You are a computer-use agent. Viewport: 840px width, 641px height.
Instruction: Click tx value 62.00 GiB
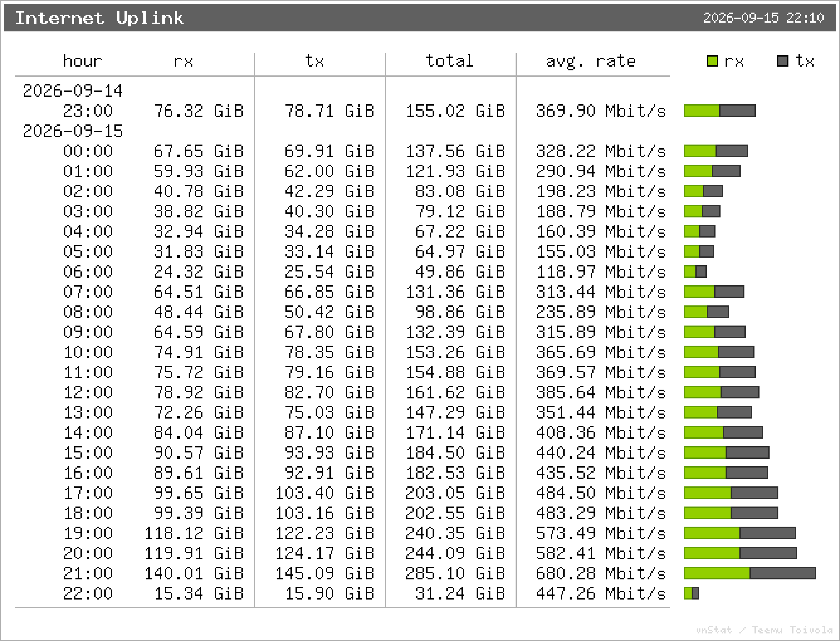(329, 171)
